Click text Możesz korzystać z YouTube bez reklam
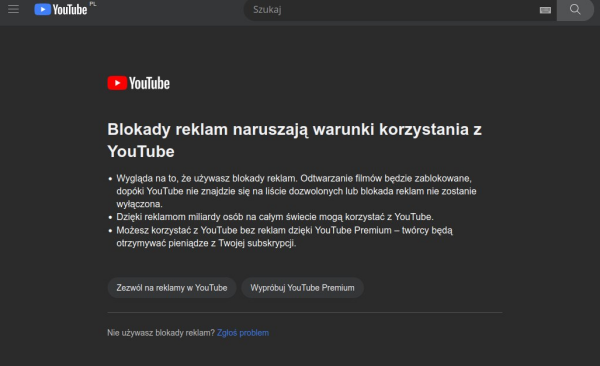Screen dimensions: 600x366 coord(284,237)
